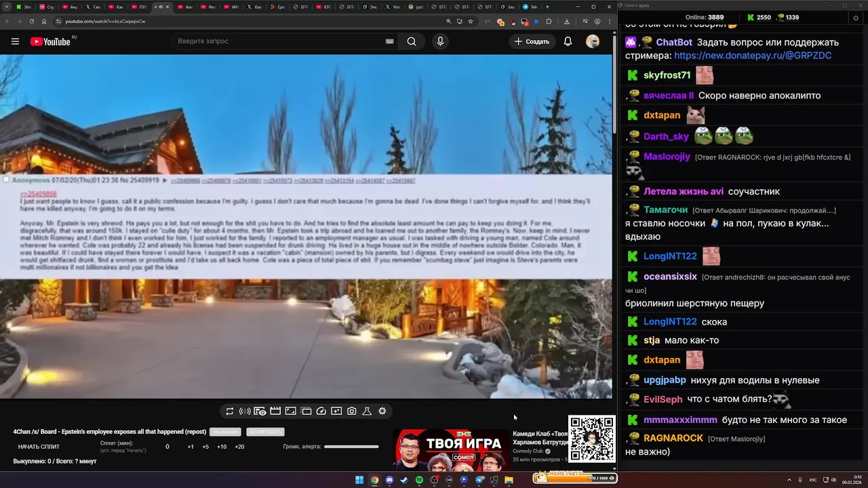The height and width of the screenshot is (488, 868).
Task: Open the browser extensions puzzle icon
Action: coord(549,21)
